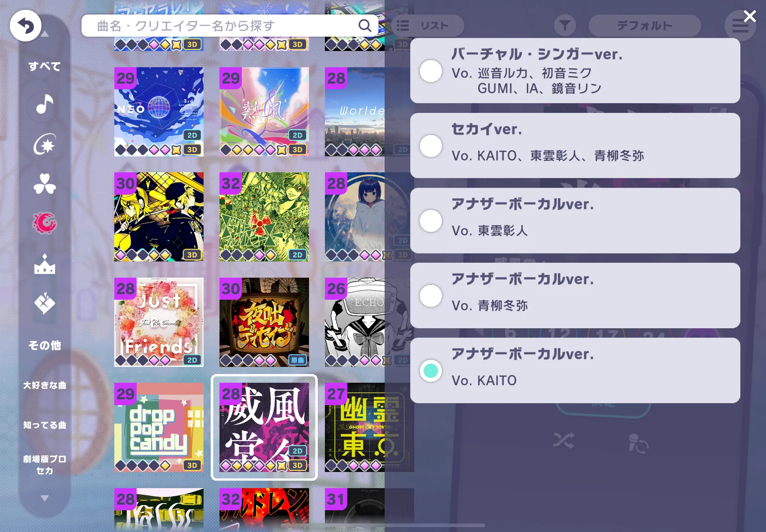
Task: Click 2D badge on Just Be Friends
Action: [192, 360]
